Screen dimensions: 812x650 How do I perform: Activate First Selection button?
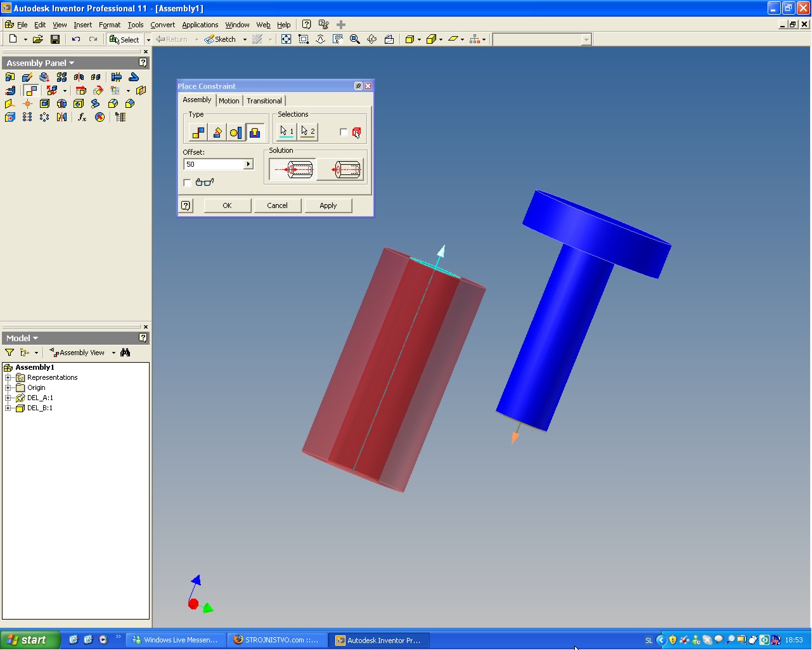tap(287, 131)
